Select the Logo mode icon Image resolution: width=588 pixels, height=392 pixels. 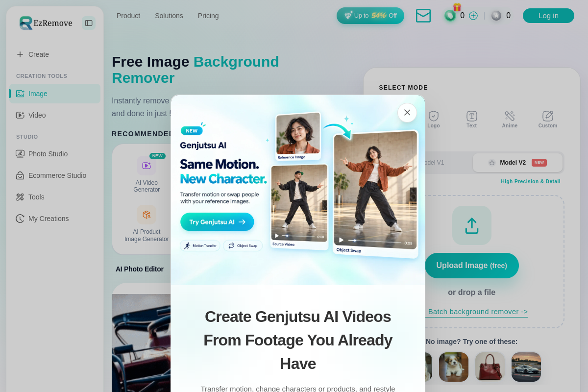click(x=434, y=119)
